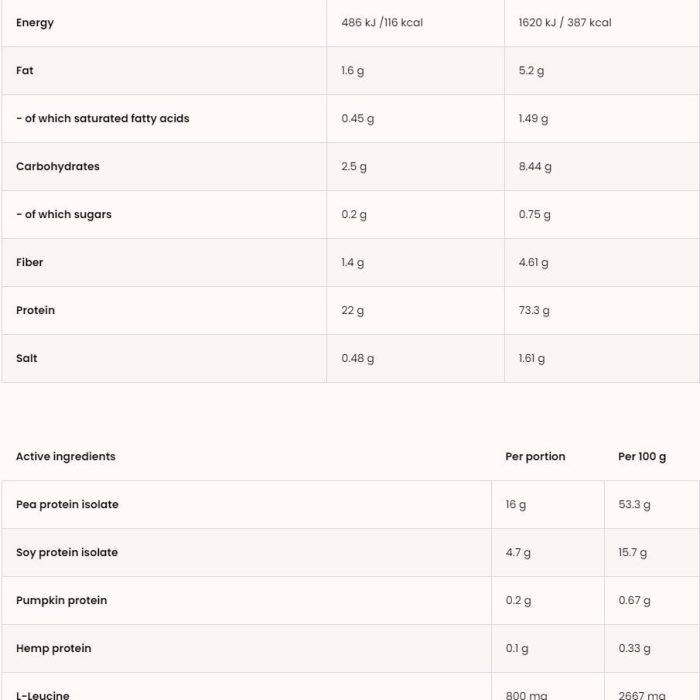
Task: Click the 1620 kJ / 387 kcal cell
Action: pyautogui.click(x=565, y=23)
